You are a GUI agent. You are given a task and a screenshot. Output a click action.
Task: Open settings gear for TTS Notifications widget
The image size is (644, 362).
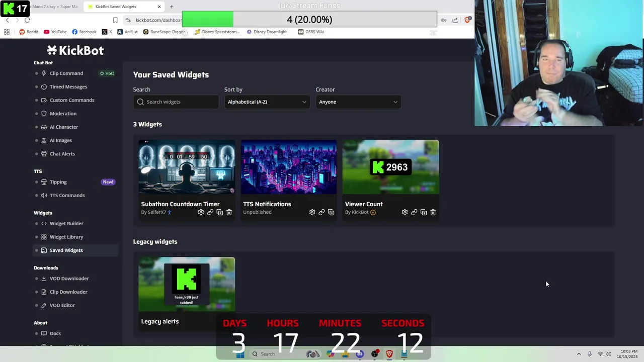coord(312,212)
